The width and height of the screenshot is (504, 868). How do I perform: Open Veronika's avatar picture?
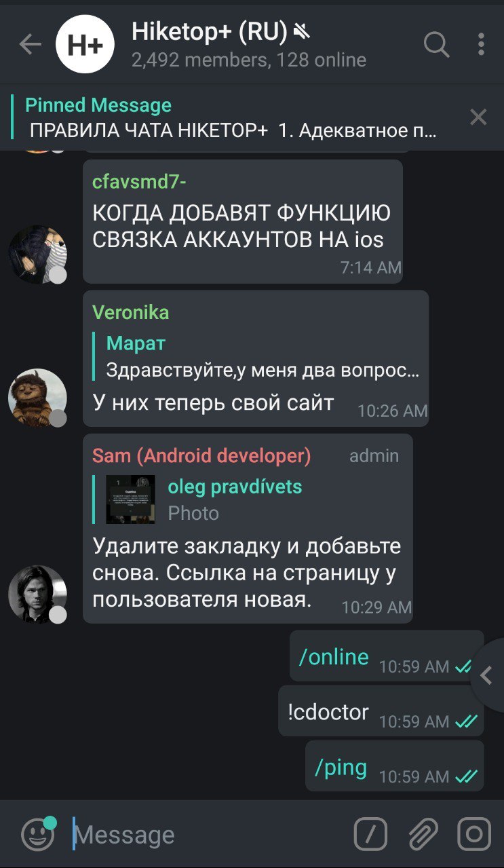(37, 398)
